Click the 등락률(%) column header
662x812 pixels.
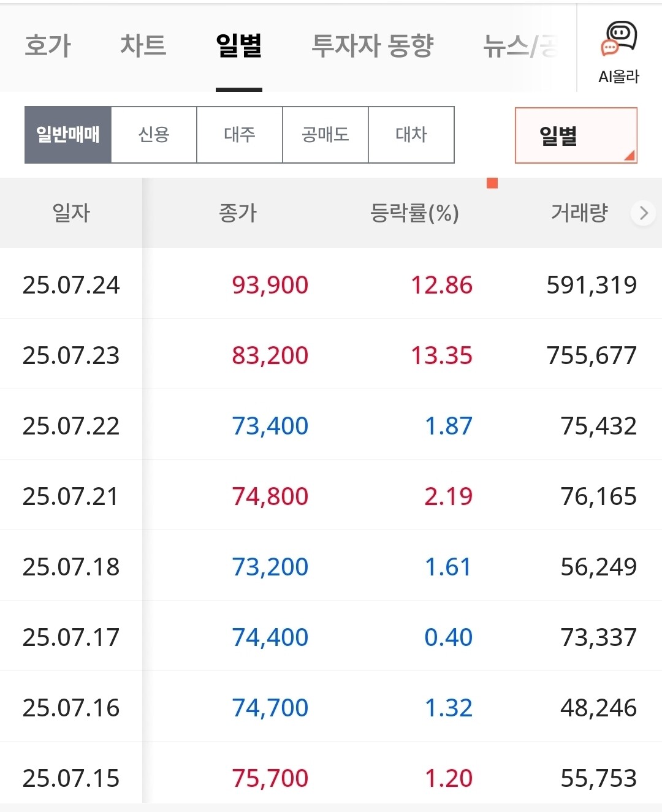point(414,213)
